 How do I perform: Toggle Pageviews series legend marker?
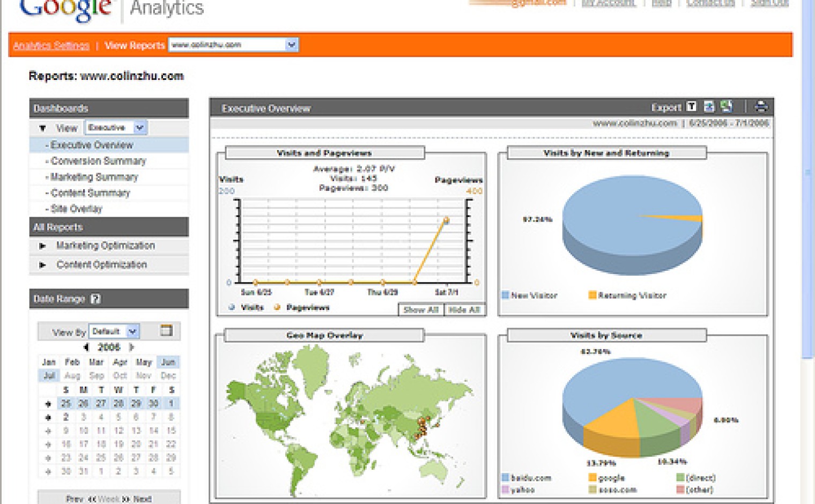tap(277, 307)
